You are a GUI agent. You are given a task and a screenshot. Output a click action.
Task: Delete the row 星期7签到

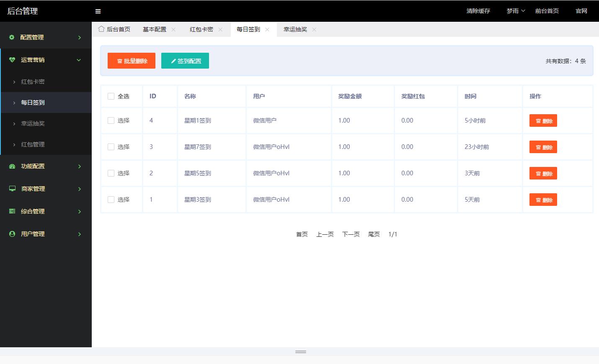(x=543, y=147)
